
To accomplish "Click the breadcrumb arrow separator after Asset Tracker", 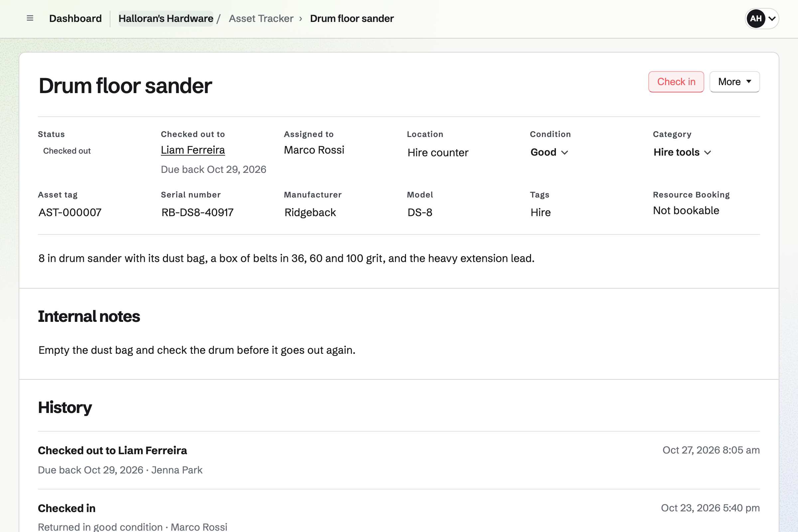I will pyautogui.click(x=301, y=19).
